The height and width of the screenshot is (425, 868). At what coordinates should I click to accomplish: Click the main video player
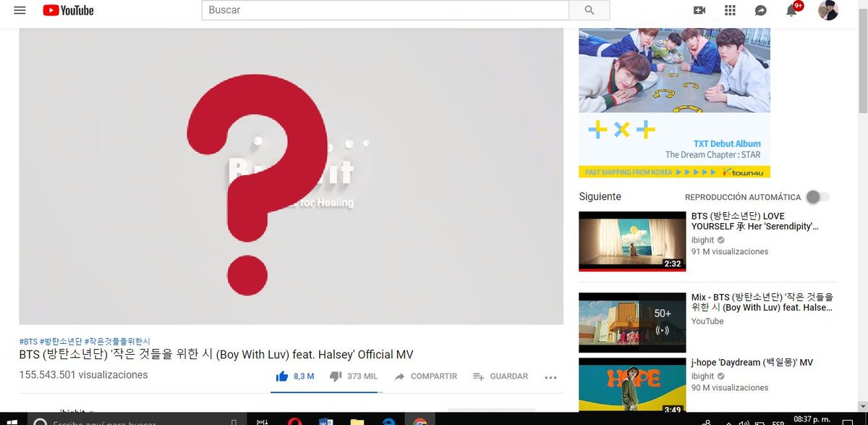pyautogui.click(x=291, y=176)
